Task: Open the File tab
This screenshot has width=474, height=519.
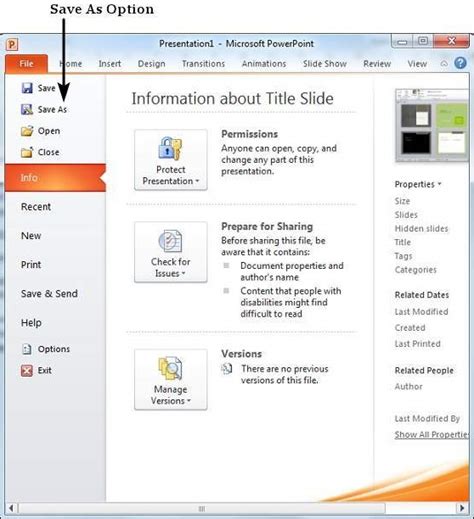Action: [26, 64]
